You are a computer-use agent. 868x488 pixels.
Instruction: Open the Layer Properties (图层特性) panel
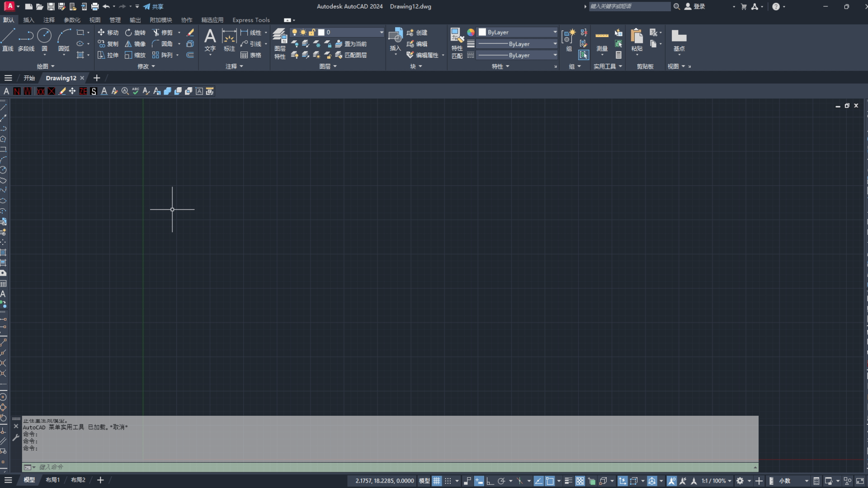280,43
